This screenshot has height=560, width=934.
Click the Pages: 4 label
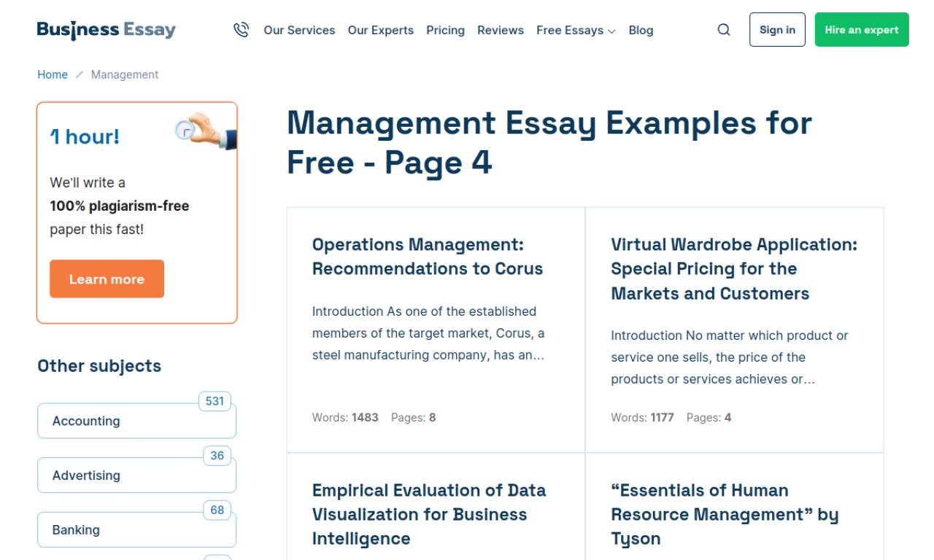click(709, 418)
